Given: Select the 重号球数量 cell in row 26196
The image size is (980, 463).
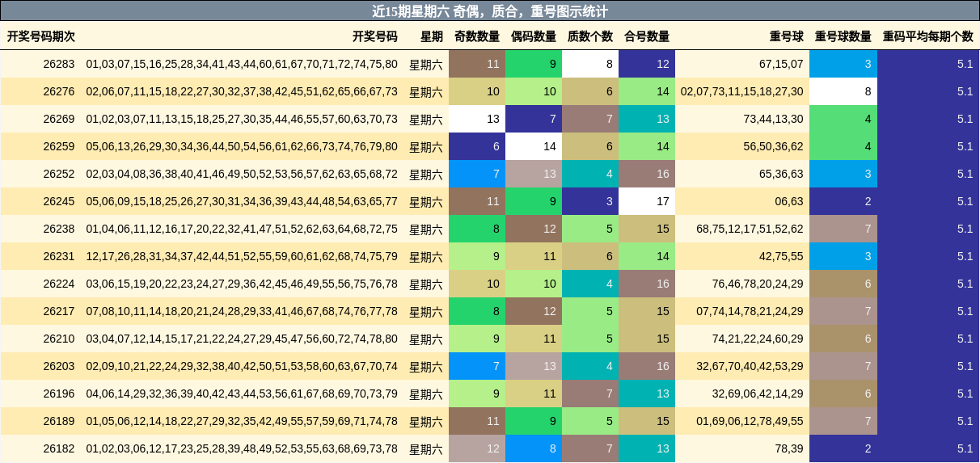Looking at the screenshot, I should (x=843, y=394).
